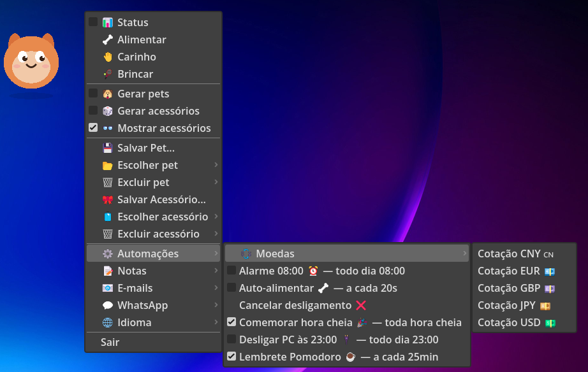
Task: Click the glasses icon for Mostrar acessórios
Action: (x=108, y=129)
